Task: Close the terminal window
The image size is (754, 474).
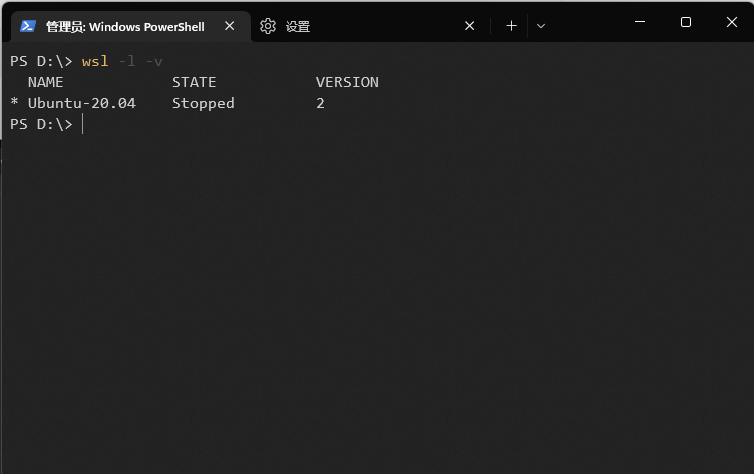Action: tap(732, 22)
